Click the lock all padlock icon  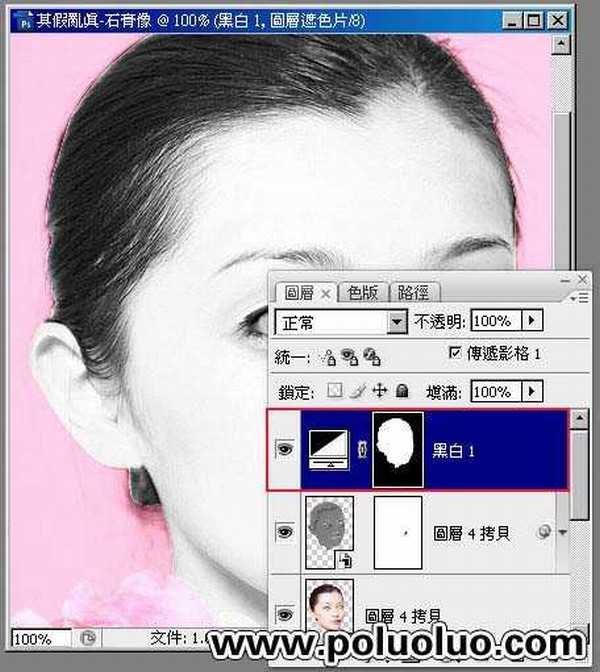pos(401,390)
